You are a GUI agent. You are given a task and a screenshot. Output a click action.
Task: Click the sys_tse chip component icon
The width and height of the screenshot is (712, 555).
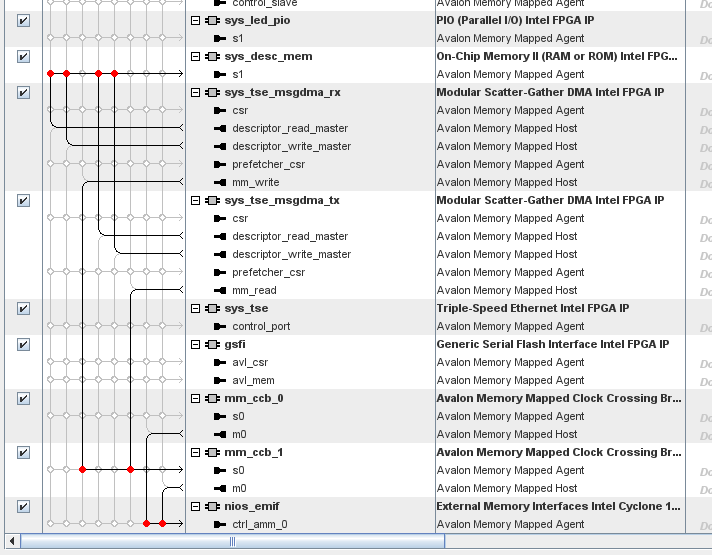coord(212,308)
